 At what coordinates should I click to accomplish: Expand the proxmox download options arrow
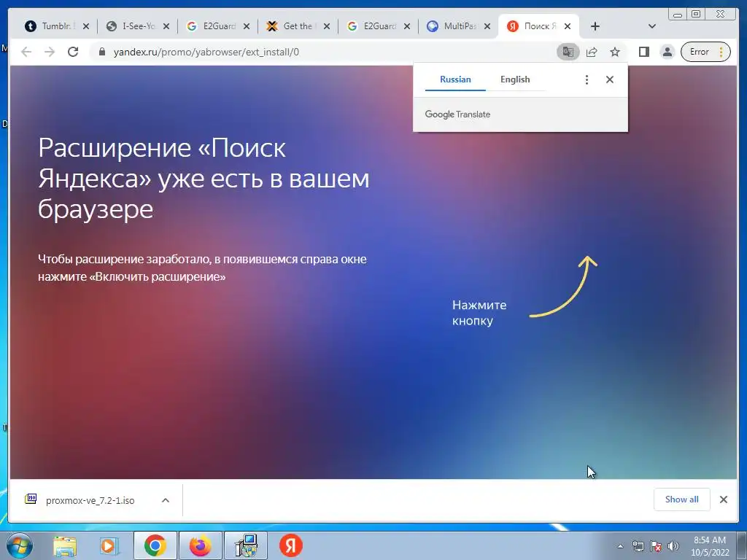pos(166,500)
